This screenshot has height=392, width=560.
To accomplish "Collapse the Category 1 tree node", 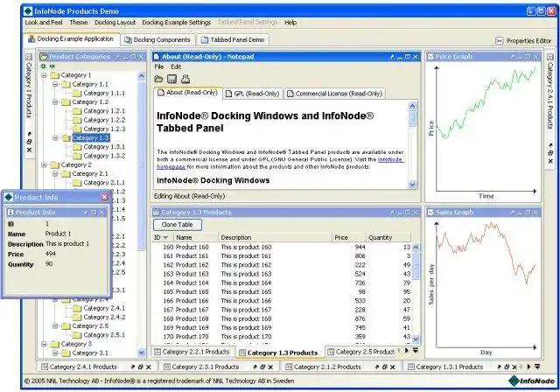I will (x=44, y=75).
